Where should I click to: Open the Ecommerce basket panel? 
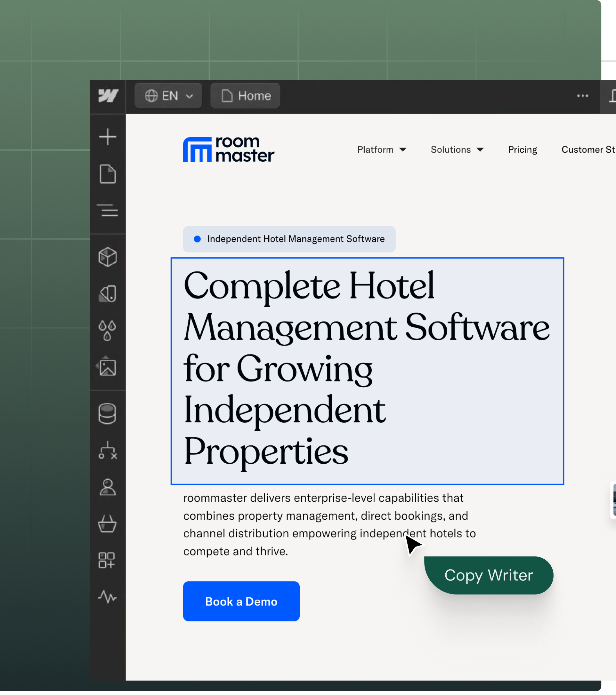coord(108,523)
